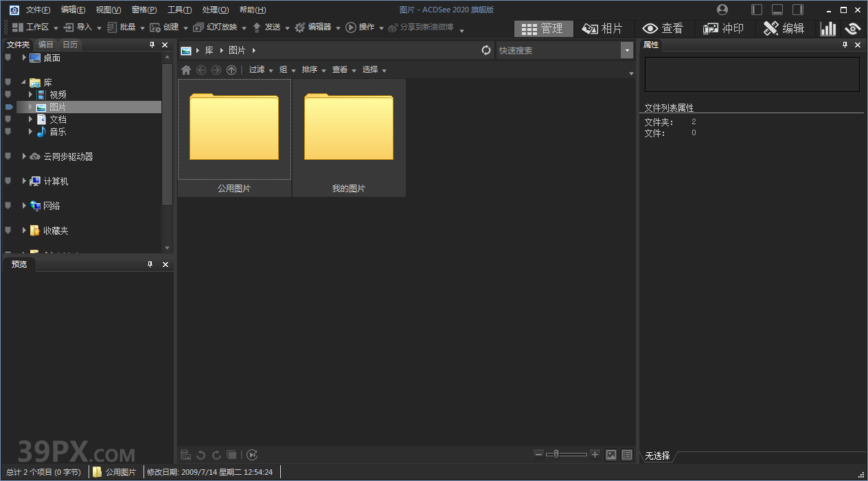The image size is (868, 481).
Task: Go up one folder level icon
Action: [231, 70]
